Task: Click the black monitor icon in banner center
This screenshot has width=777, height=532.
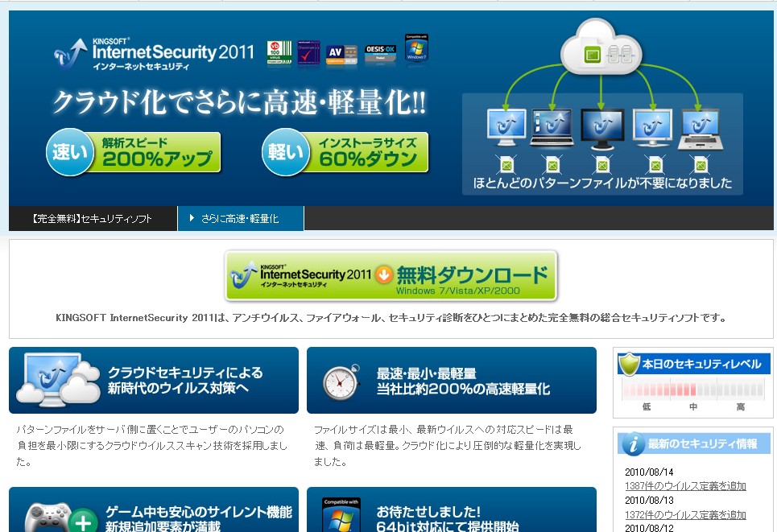Action: click(x=602, y=129)
